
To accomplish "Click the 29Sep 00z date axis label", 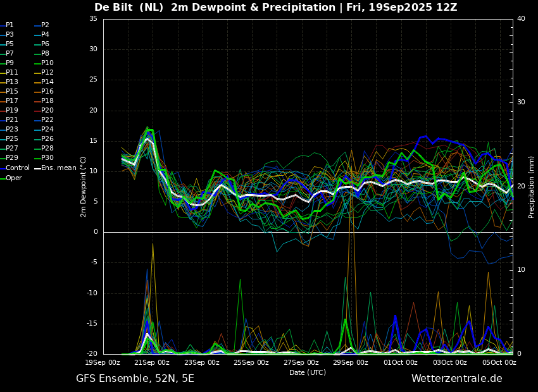I will (x=351, y=362).
